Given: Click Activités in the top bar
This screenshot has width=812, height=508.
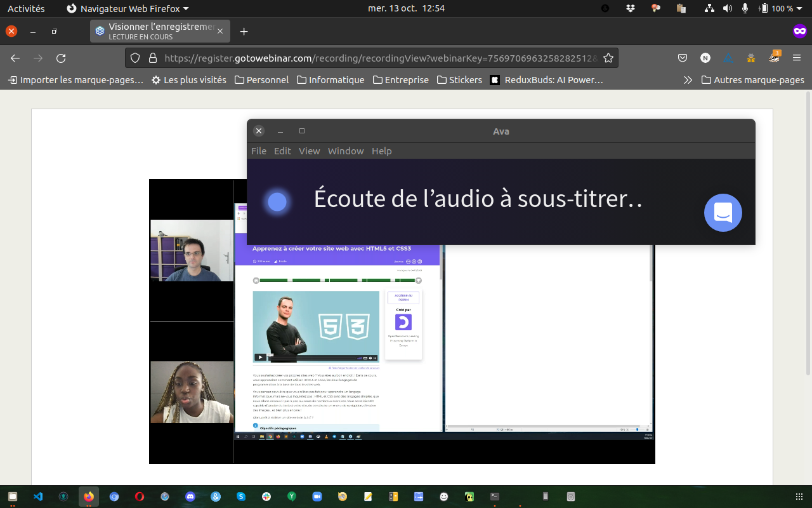Looking at the screenshot, I should pos(26,9).
